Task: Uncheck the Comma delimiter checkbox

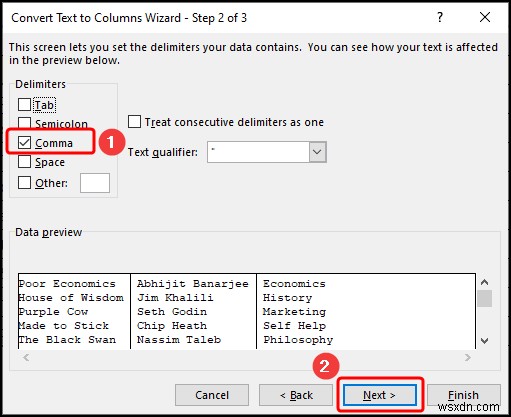Action: point(24,143)
